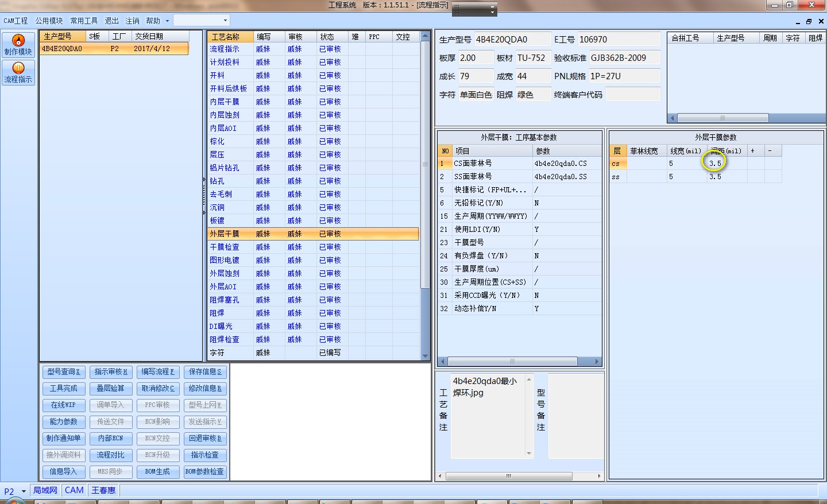This screenshot has height=504, width=827.
Task: Select the 使用LDI(Y/N) parameter row
Action: 519,230
